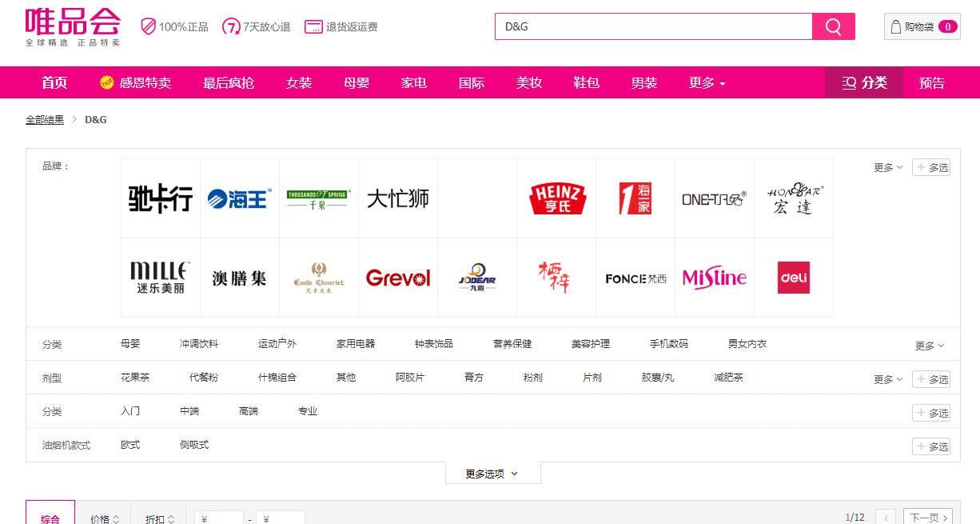Screen dimensions: 980x524
Task: Click the 退货返运费 shipping refund icon
Action: [313, 26]
